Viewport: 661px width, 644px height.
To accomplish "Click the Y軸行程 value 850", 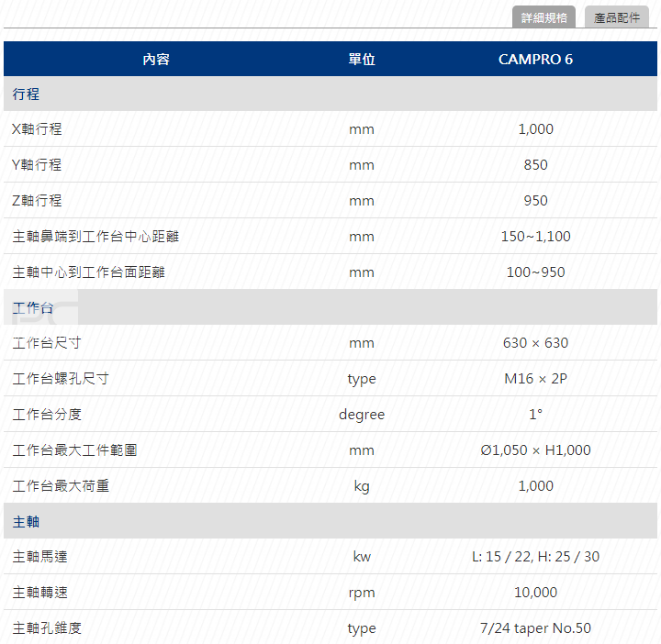I will pyautogui.click(x=535, y=165).
